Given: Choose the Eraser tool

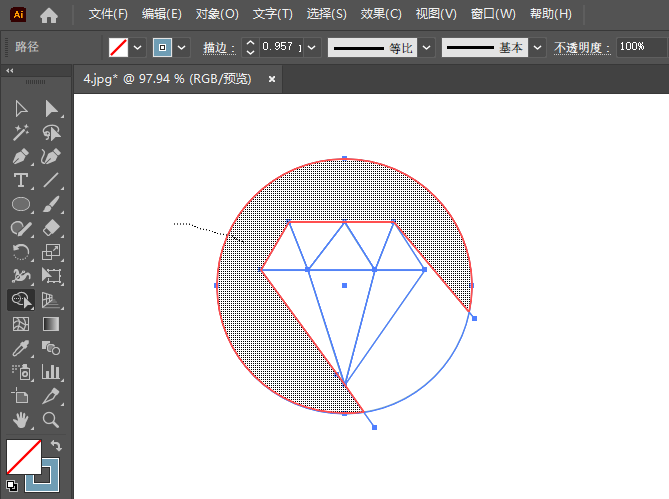Looking at the screenshot, I should pyautogui.click(x=52, y=228).
